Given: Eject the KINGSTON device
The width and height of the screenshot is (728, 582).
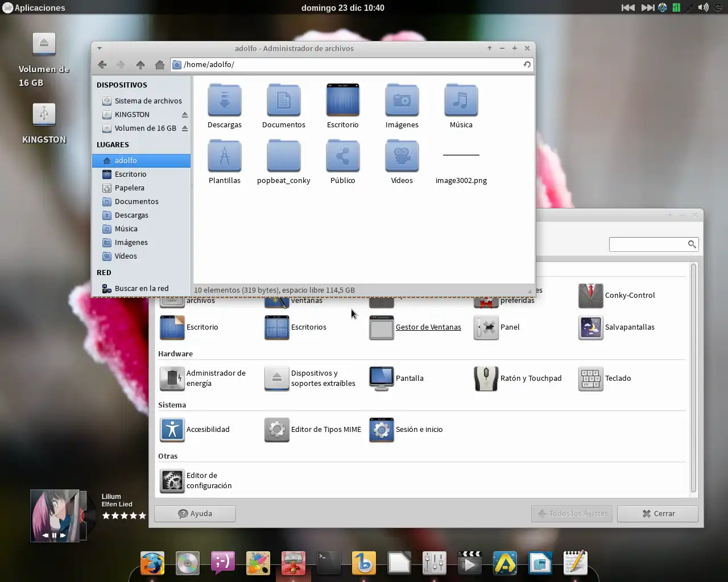Looking at the screenshot, I should coord(185,115).
